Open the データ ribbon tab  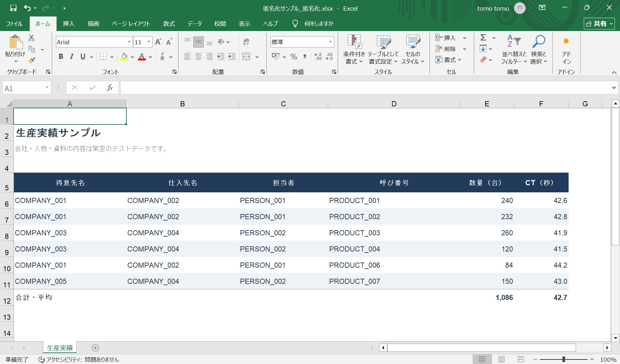[x=195, y=24]
